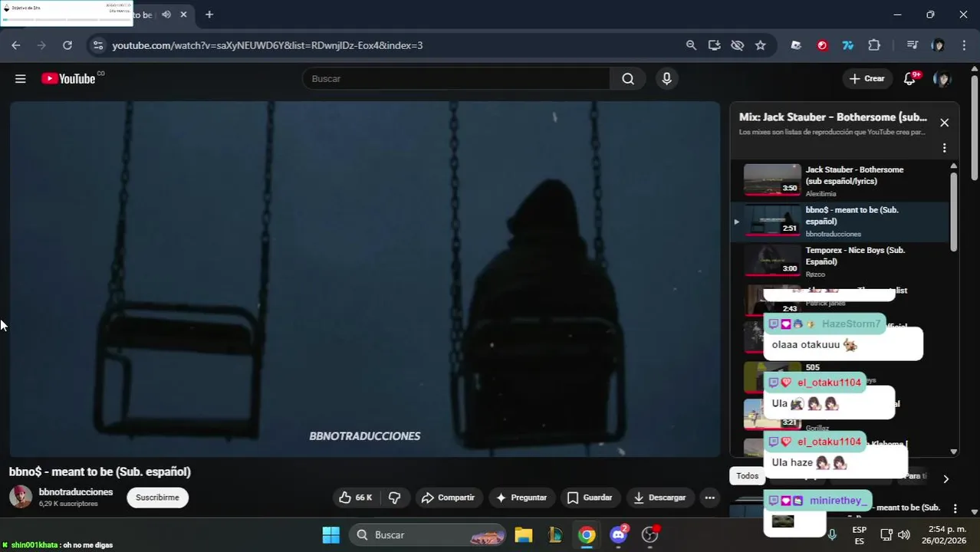Click the video player area
Image resolution: width=980 pixels, height=552 pixels.
click(x=365, y=279)
